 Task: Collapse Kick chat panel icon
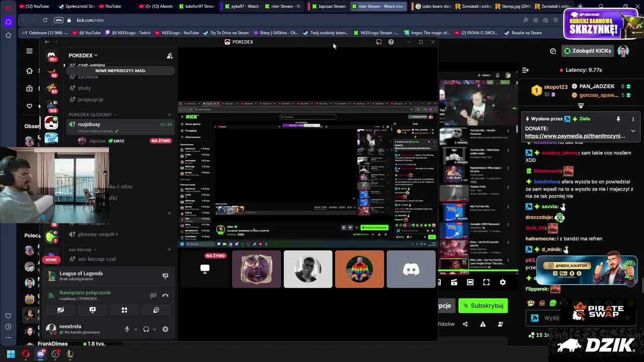click(525, 70)
